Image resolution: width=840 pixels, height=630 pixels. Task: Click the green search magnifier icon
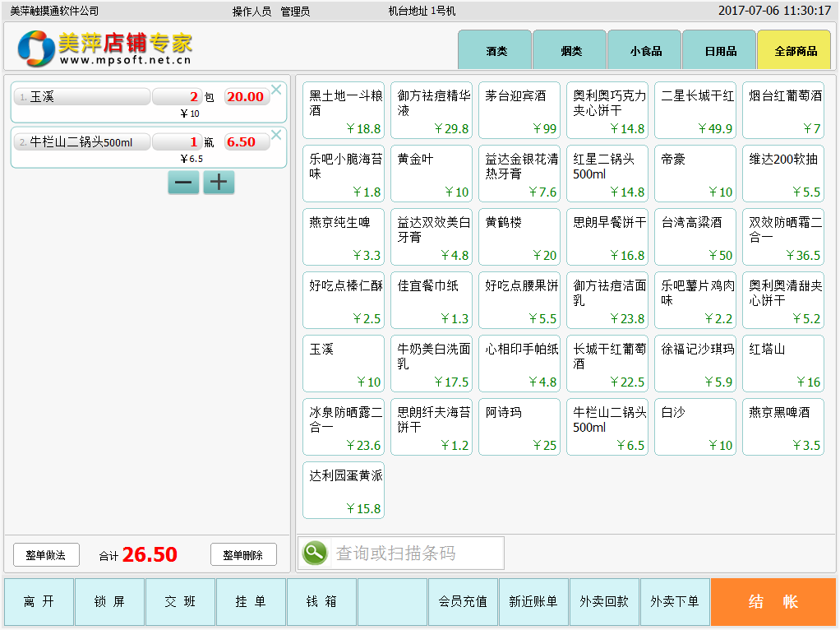(314, 553)
